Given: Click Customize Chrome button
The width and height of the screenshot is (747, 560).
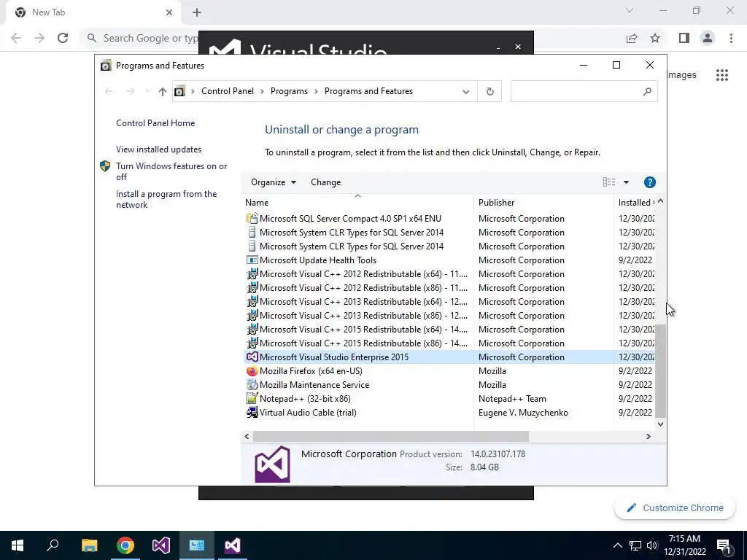Looking at the screenshot, I should coord(675,507).
